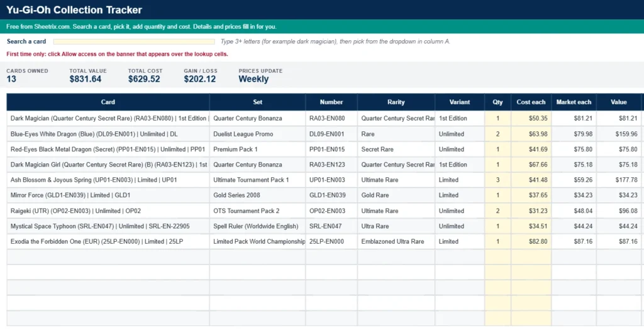Select the Ultra Rare rarity cell

point(396,226)
